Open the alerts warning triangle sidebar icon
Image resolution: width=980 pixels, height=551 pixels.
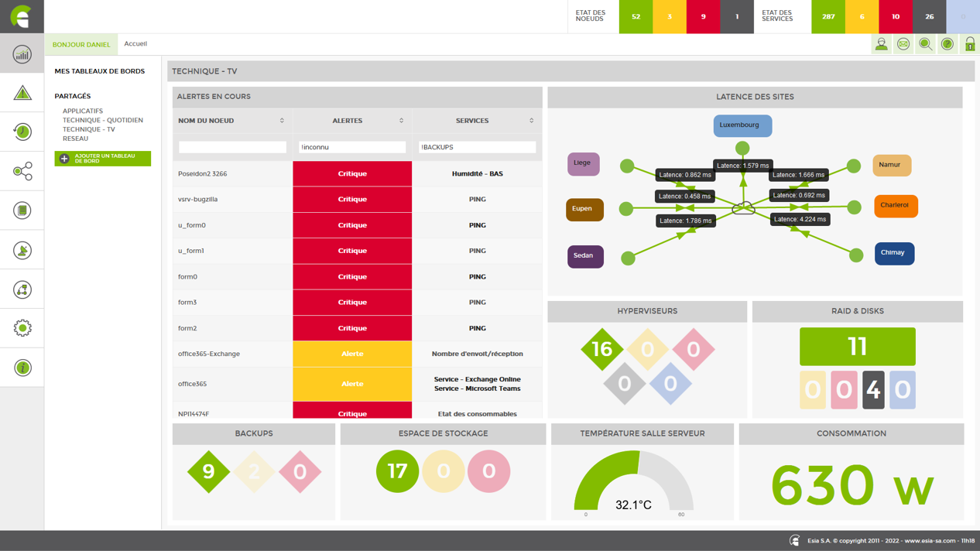(x=22, y=94)
